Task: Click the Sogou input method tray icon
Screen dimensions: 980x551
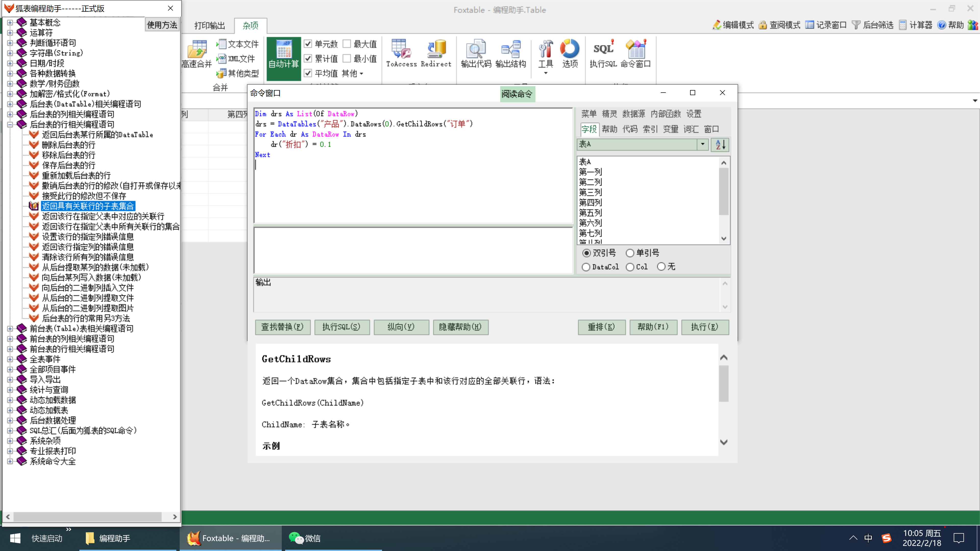Action: (x=886, y=538)
